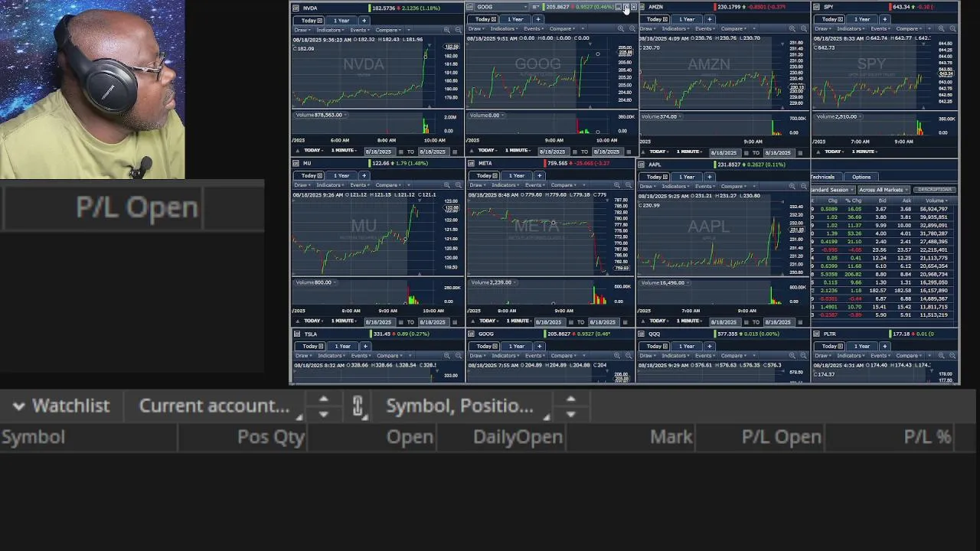This screenshot has height=551, width=980.
Task: Zoom out on the AAPL chart
Action: [804, 186]
